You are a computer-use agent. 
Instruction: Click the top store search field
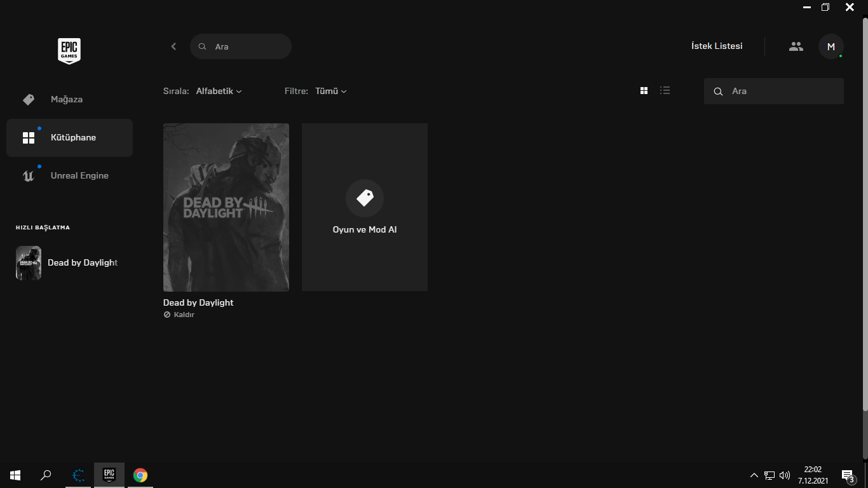[241, 46]
